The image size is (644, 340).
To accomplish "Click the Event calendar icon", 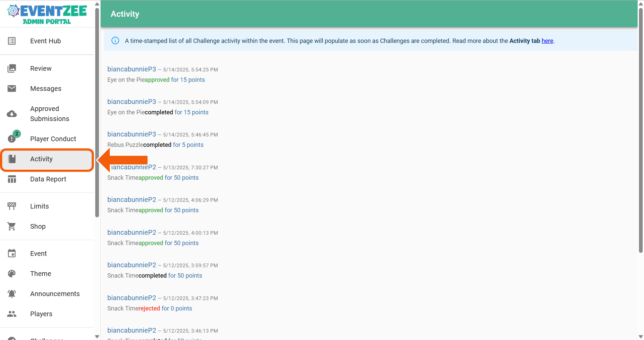I will [x=12, y=253].
